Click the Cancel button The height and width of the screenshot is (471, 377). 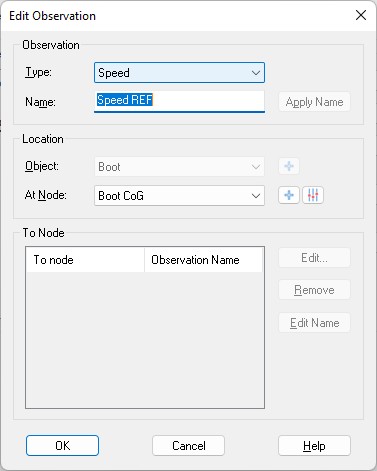pos(188,445)
